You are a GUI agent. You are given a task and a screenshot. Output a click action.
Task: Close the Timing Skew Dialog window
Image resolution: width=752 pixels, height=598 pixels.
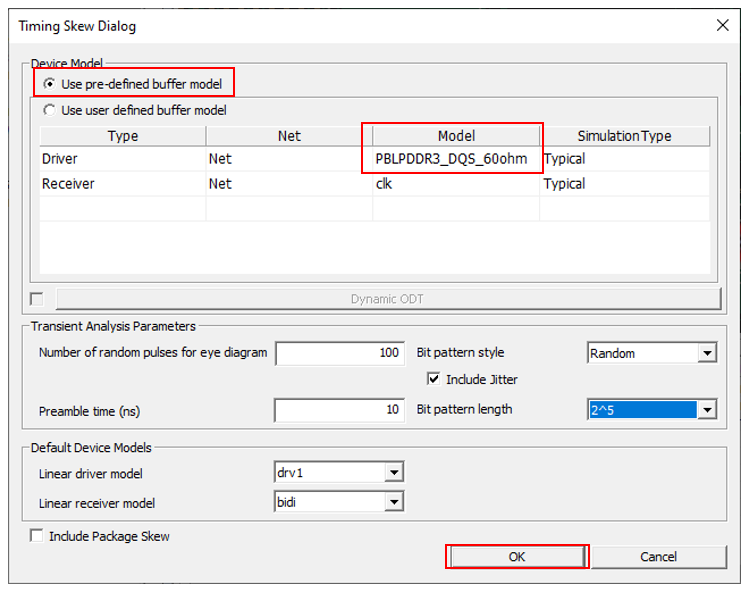(x=722, y=26)
